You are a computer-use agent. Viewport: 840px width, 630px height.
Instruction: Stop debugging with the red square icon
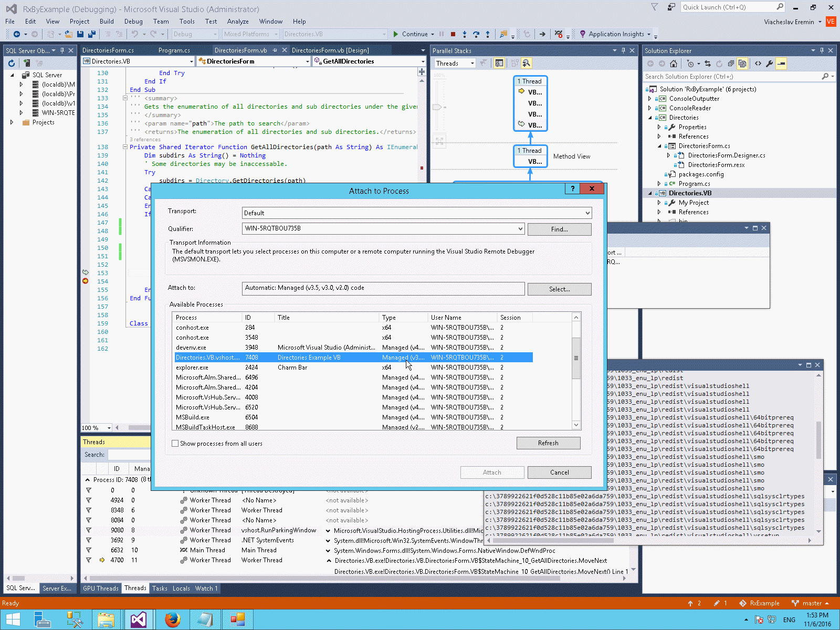coord(453,34)
